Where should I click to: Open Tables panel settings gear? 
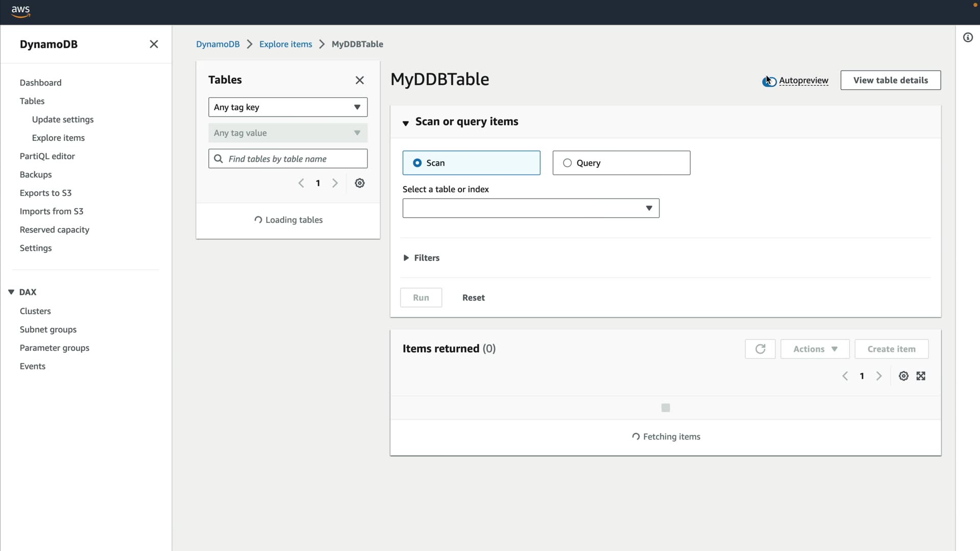coord(360,183)
